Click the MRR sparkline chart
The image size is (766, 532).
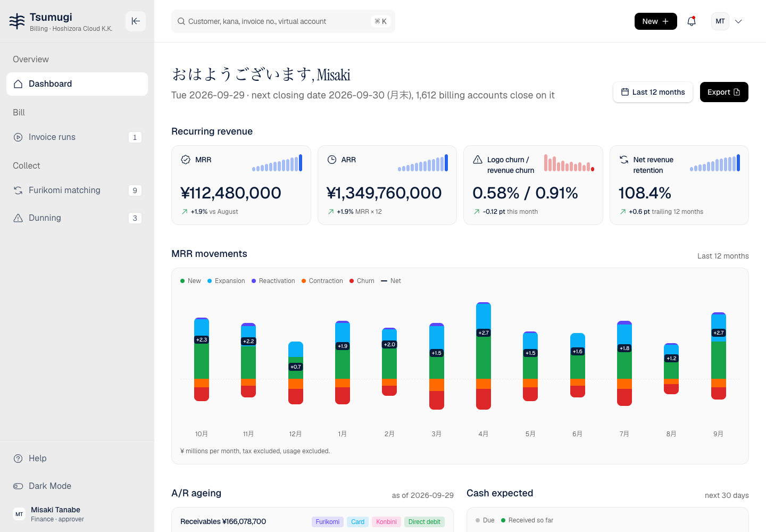(277, 163)
